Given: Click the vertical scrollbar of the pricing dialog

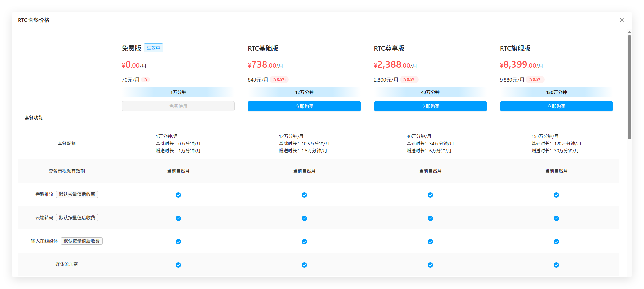Looking at the screenshot, I should tap(629, 87).
